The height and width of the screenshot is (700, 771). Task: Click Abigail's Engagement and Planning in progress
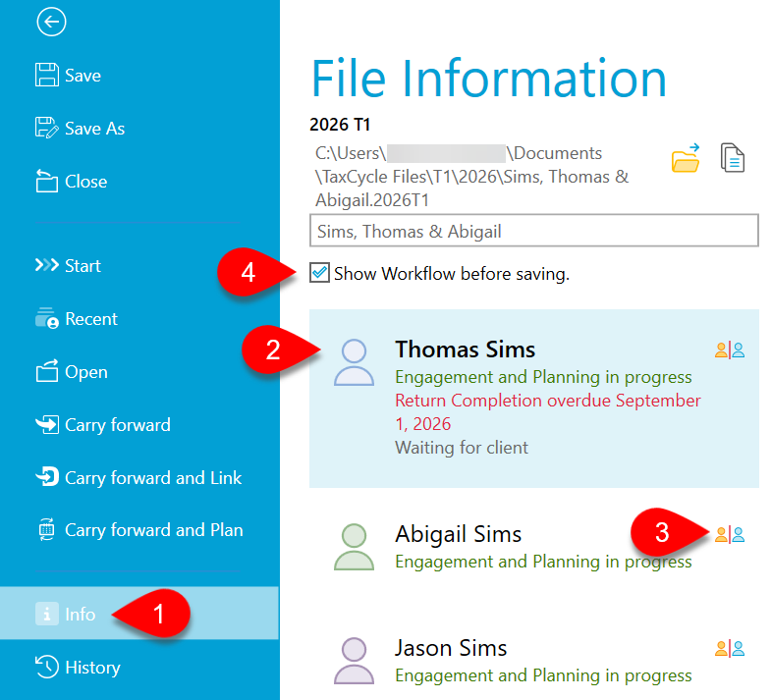[x=543, y=562]
